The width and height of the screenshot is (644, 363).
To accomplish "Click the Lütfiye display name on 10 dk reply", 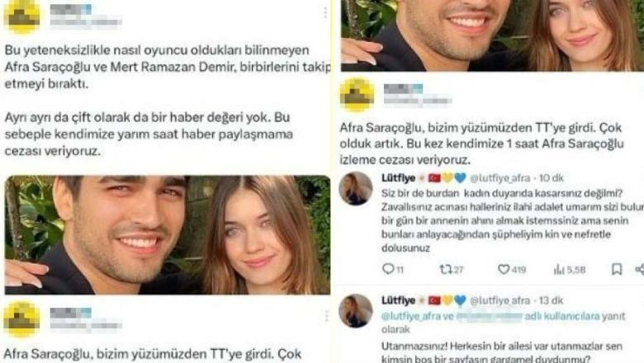I will (x=399, y=178).
